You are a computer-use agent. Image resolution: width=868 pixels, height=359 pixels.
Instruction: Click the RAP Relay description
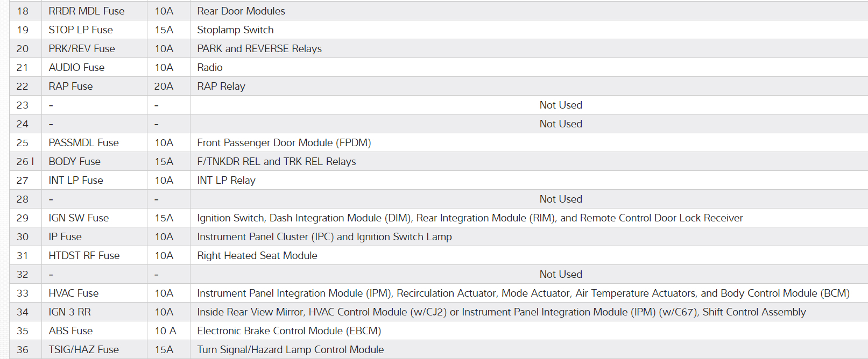[x=221, y=86]
